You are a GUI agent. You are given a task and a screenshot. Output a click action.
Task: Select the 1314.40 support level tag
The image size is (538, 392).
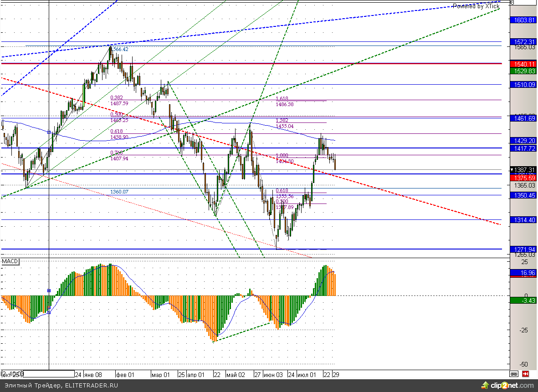(x=523, y=220)
